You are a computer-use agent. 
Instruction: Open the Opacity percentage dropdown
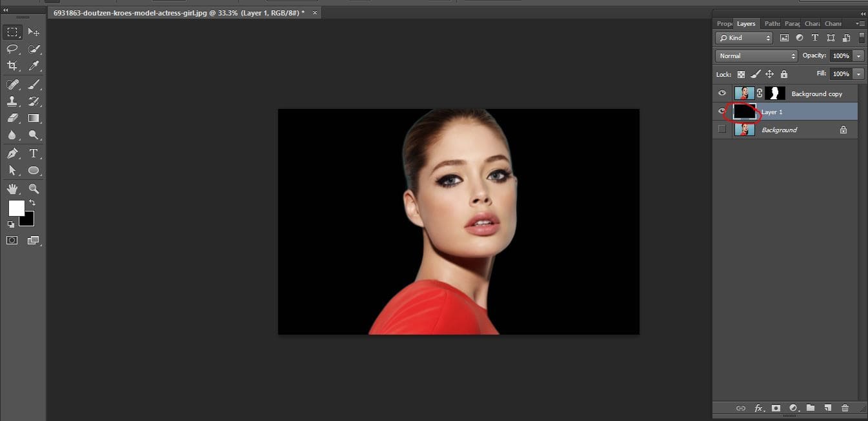(859, 55)
